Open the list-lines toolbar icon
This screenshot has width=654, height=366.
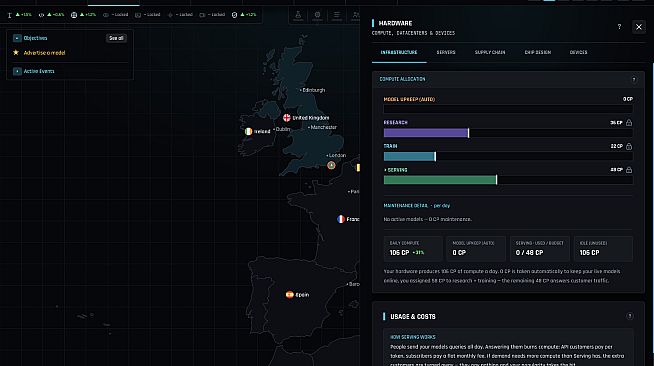click(337, 16)
